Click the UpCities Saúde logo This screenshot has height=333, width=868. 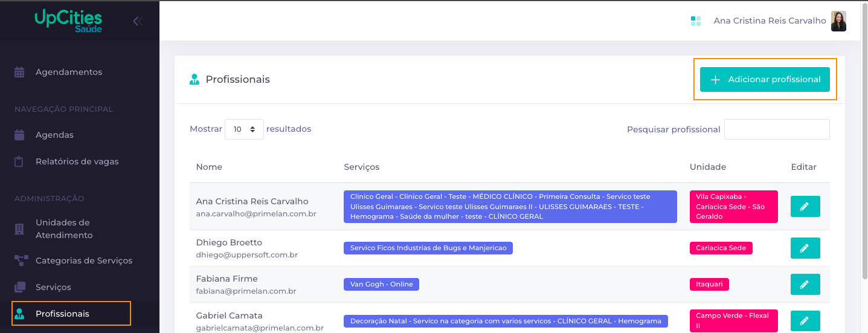pos(69,21)
